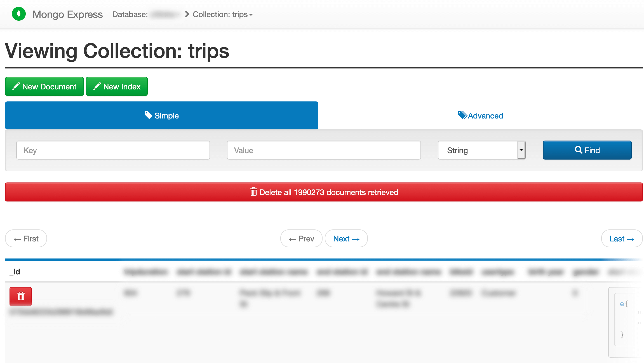The width and height of the screenshot is (644, 363).
Task: Click the Prev page navigation button
Action: (301, 238)
